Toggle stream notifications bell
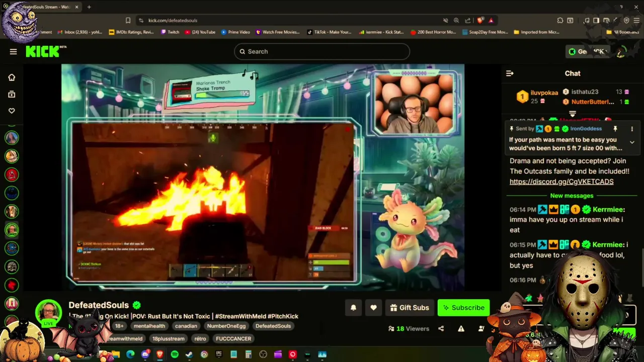Viewport: 644px width, 362px height. 353,308
